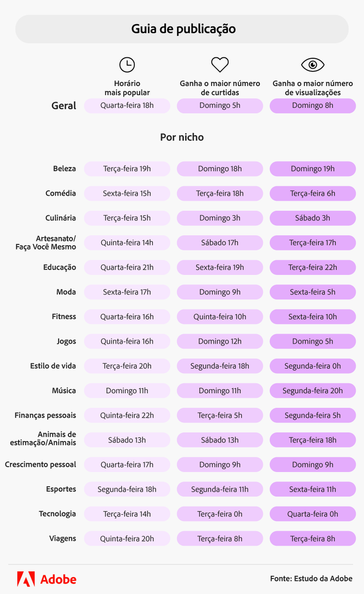Click the clock icon above Horário mais popular
The width and height of the screenshot is (364, 594).
(127, 65)
